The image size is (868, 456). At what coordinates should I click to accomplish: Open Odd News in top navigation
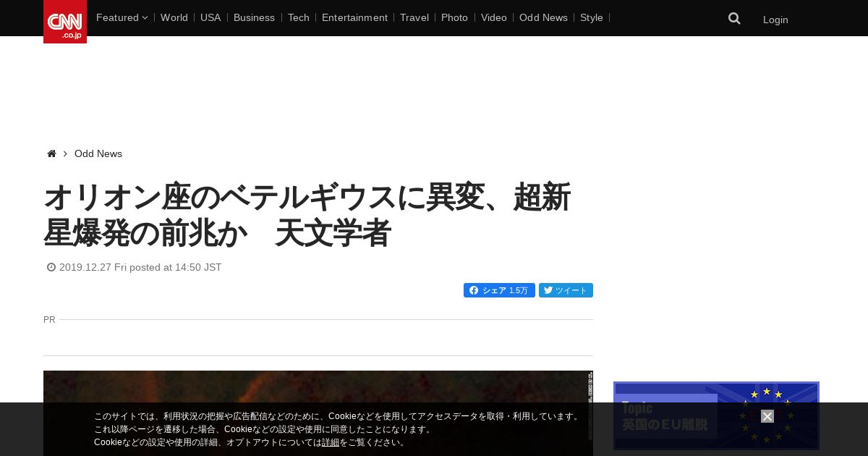(x=543, y=17)
